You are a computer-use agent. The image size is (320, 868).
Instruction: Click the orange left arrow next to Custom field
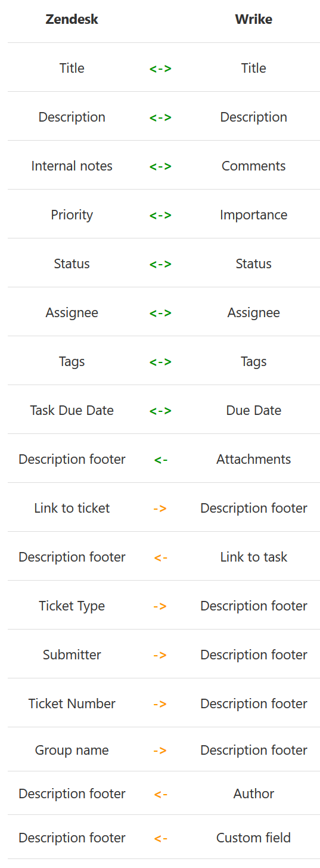click(160, 838)
